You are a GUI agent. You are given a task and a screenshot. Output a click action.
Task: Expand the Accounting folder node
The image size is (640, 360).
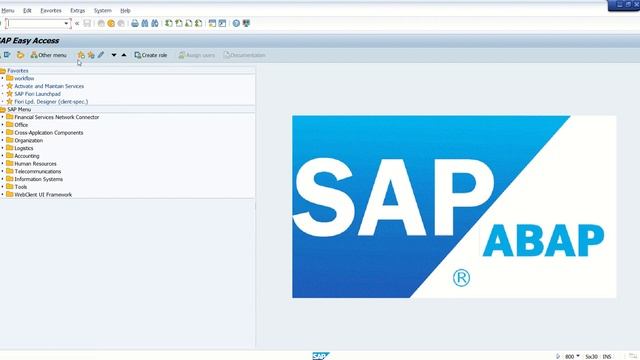[2, 156]
